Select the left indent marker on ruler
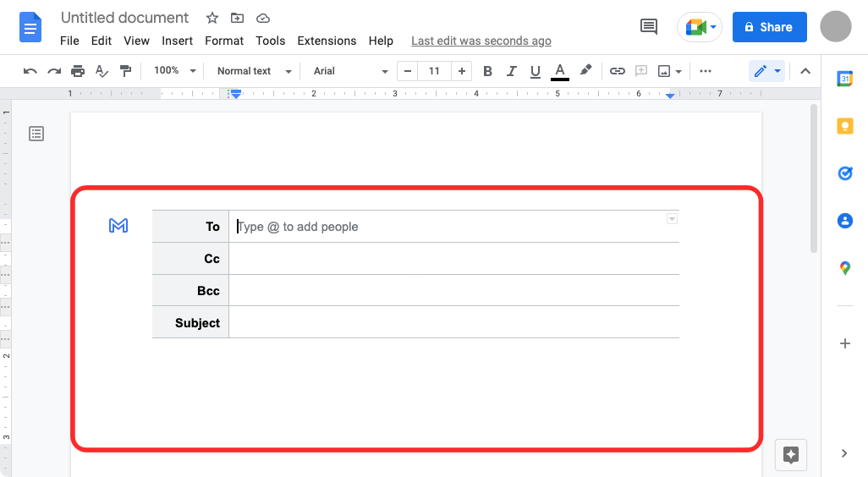The image size is (868, 477). (236, 96)
